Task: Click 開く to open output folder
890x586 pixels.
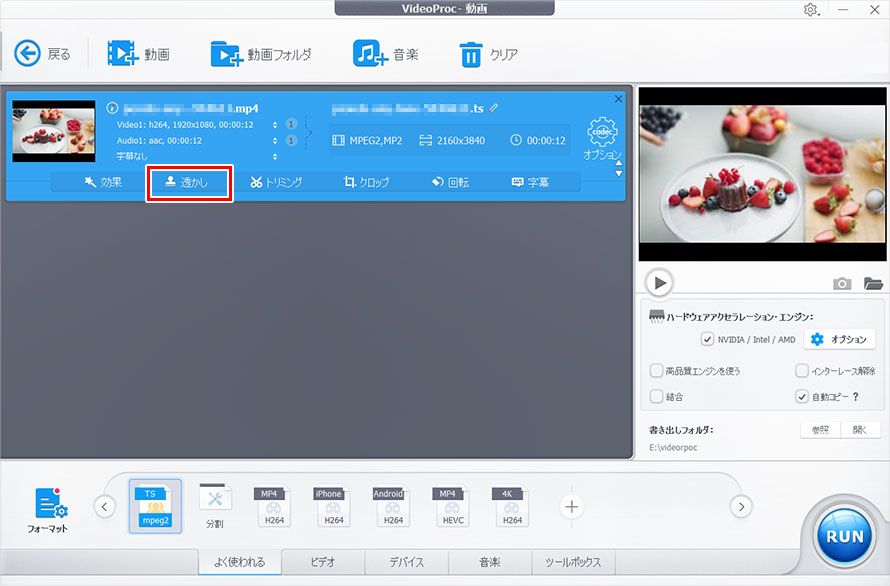Action: tap(860, 430)
